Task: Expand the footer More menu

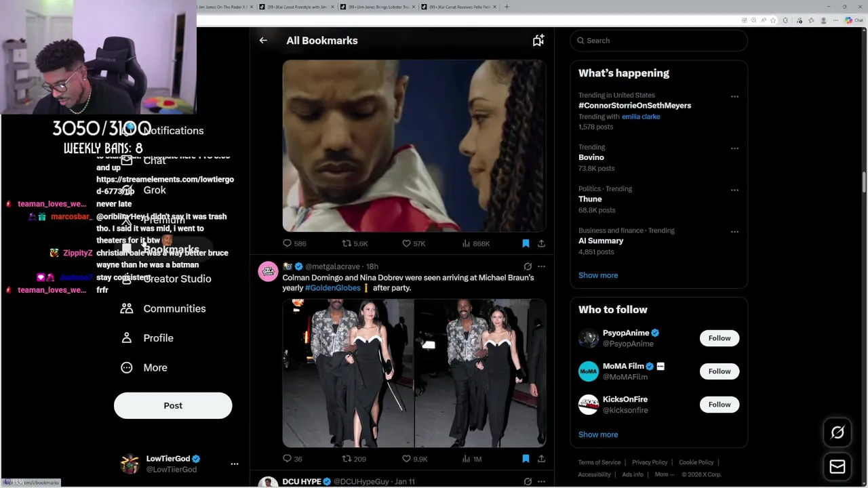Action: click(x=664, y=474)
